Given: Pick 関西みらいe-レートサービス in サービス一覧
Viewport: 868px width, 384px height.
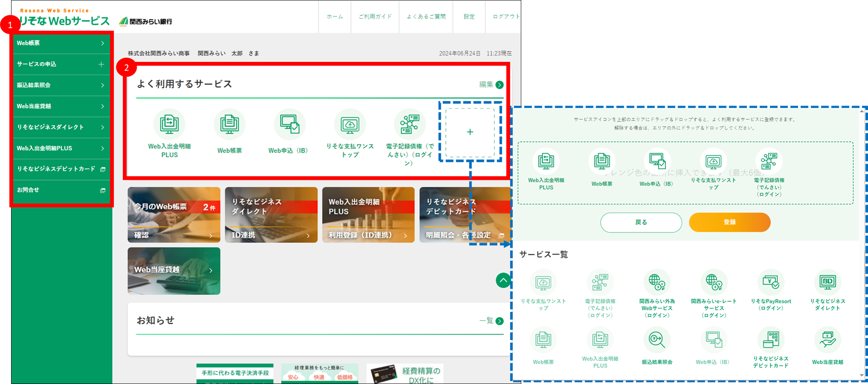Looking at the screenshot, I should 714,283.
